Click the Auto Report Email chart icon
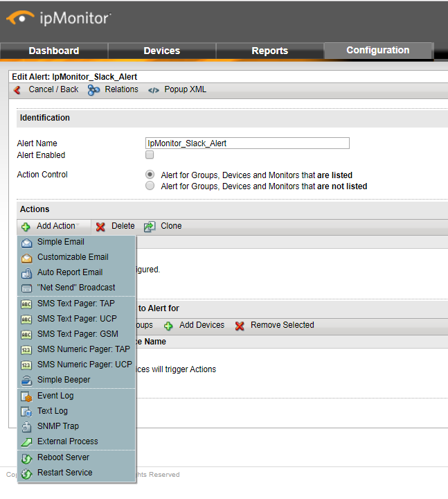The image size is (448, 499). coord(27,273)
